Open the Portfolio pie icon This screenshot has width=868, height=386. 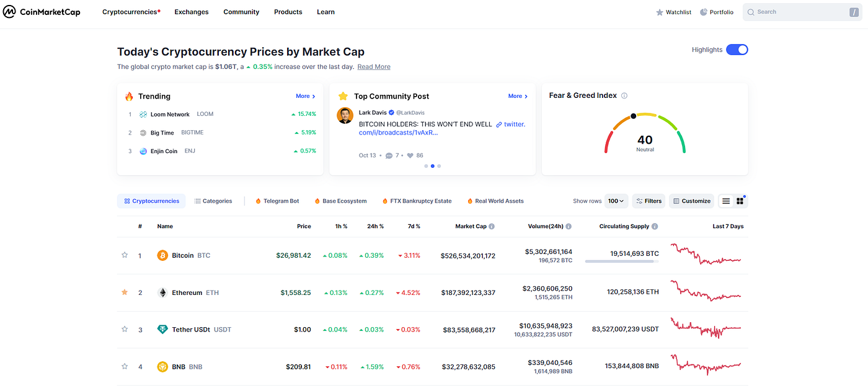[704, 12]
